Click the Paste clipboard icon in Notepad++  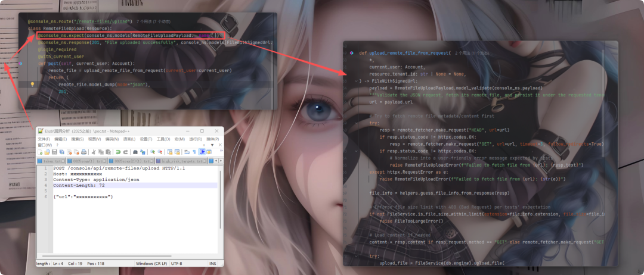(x=108, y=152)
